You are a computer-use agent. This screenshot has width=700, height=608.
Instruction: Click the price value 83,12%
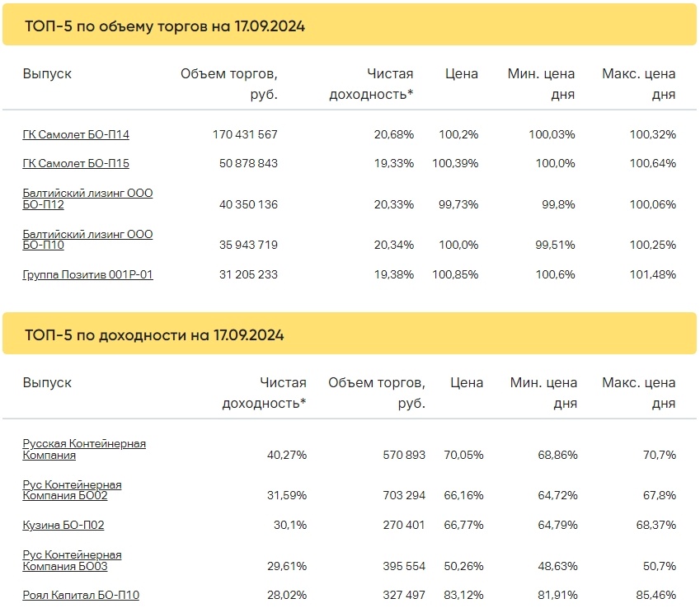[x=463, y=595]
